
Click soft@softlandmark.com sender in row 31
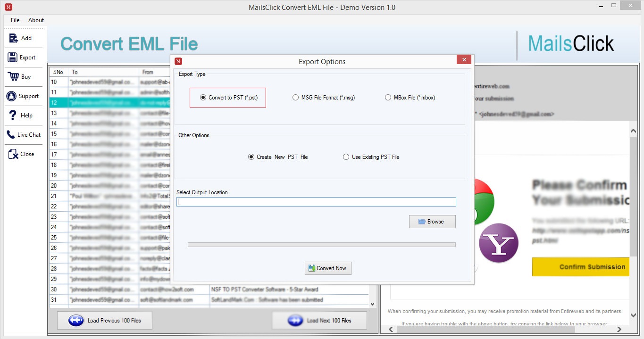tap(167, 300)
